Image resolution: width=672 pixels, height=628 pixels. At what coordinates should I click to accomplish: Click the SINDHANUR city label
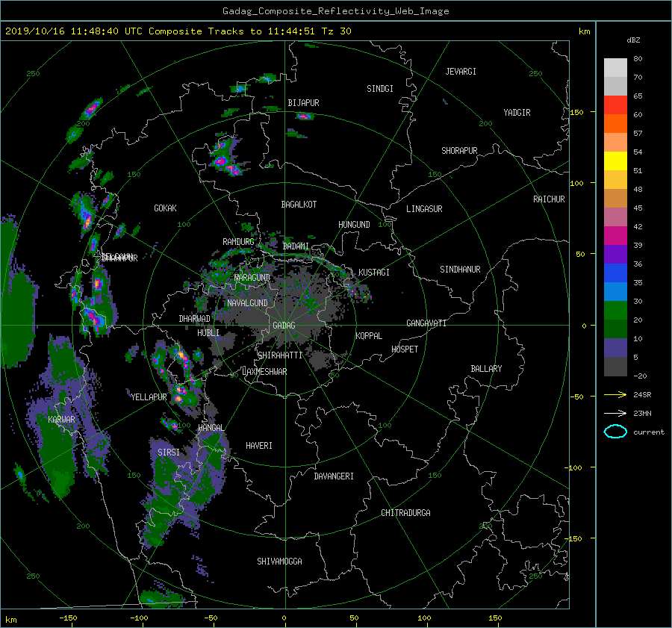pyautogui.click(x=460, y=270)
